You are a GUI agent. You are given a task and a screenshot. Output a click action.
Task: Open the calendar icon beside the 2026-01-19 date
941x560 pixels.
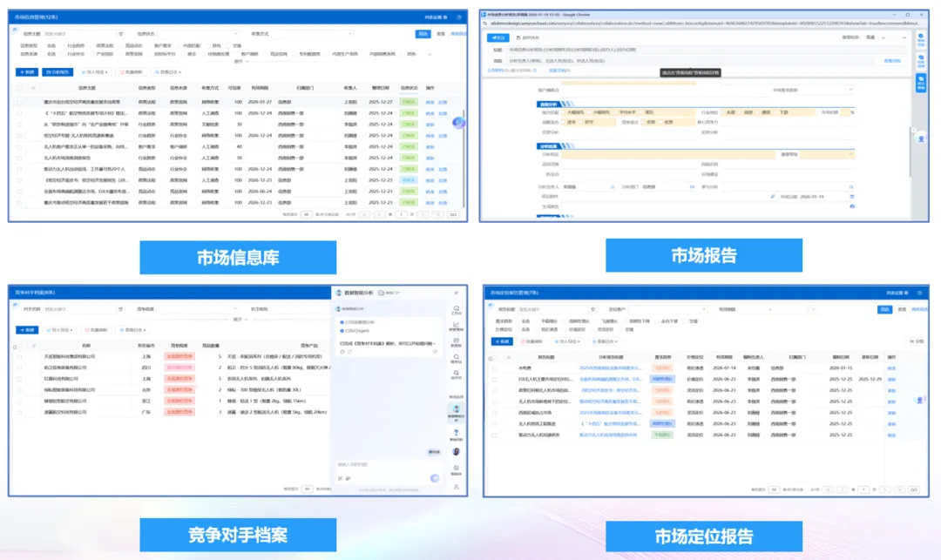pos(852,196)
